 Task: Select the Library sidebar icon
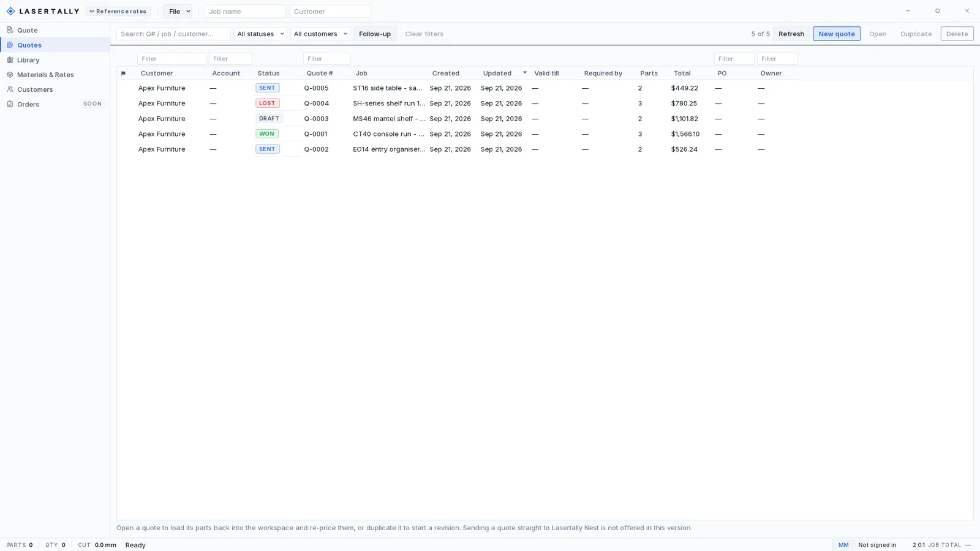tap(10, 59)
